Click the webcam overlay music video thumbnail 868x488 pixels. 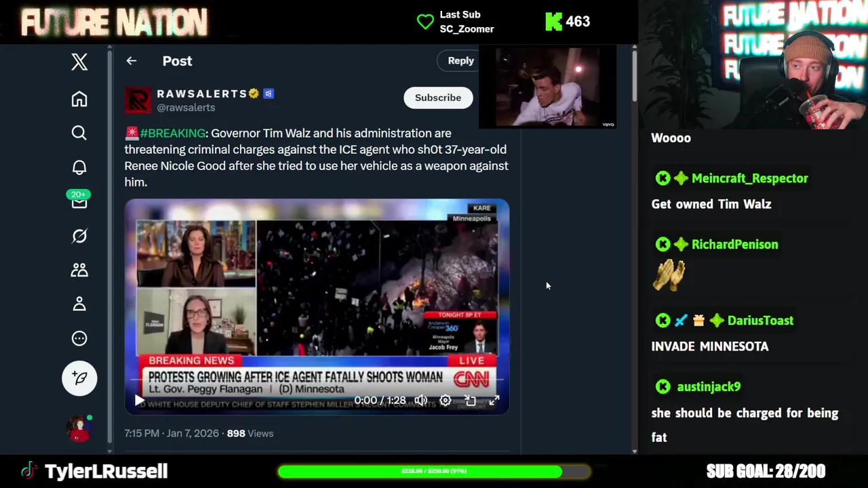[x=548, y=87]
